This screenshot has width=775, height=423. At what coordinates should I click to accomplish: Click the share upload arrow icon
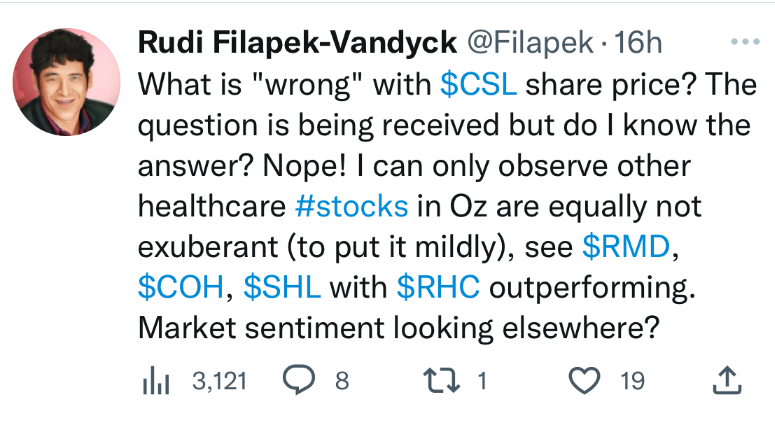(727, 379)
